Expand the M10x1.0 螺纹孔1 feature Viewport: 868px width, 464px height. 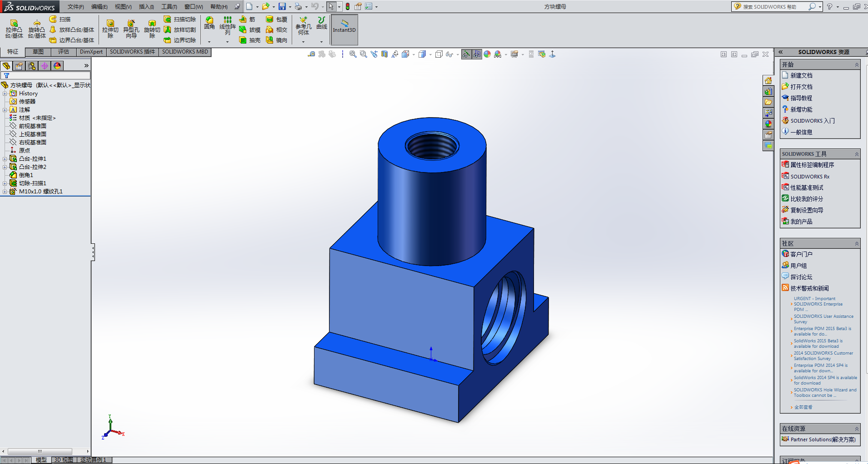5,192
